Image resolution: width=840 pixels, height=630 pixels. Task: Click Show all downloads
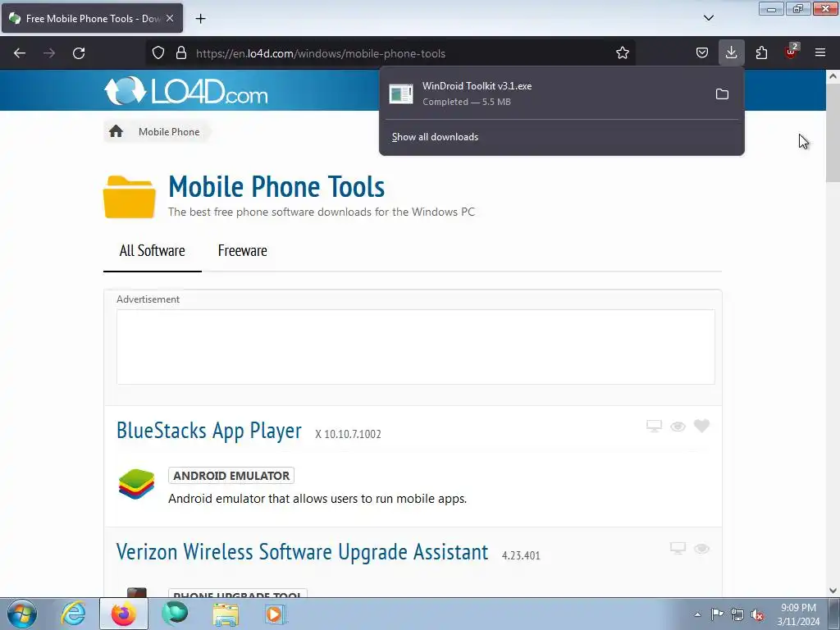pos(435,137)
